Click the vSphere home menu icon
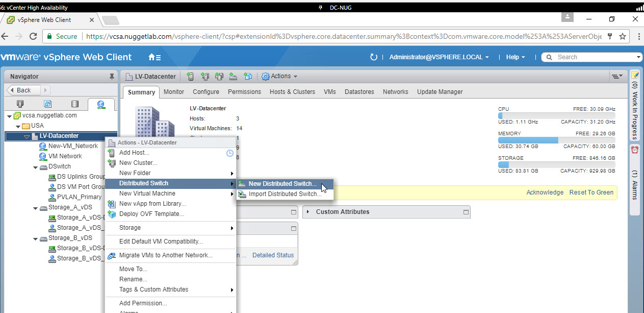 [154, 57]
